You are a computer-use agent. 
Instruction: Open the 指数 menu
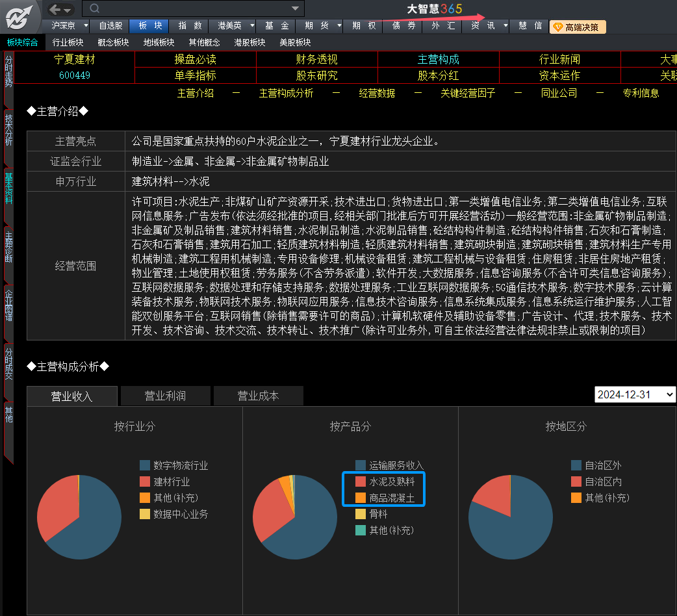click(190, 26)
